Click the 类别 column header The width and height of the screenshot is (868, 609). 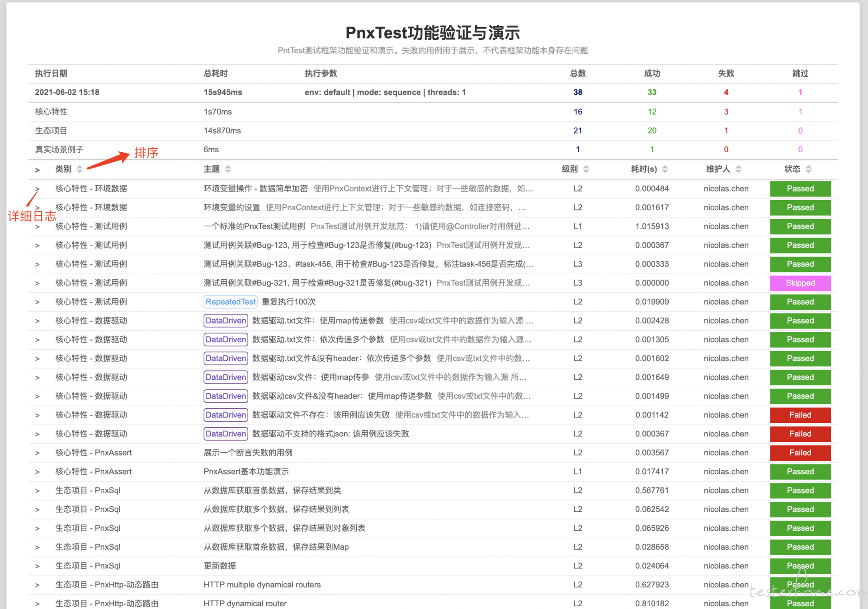coord(63,169)
